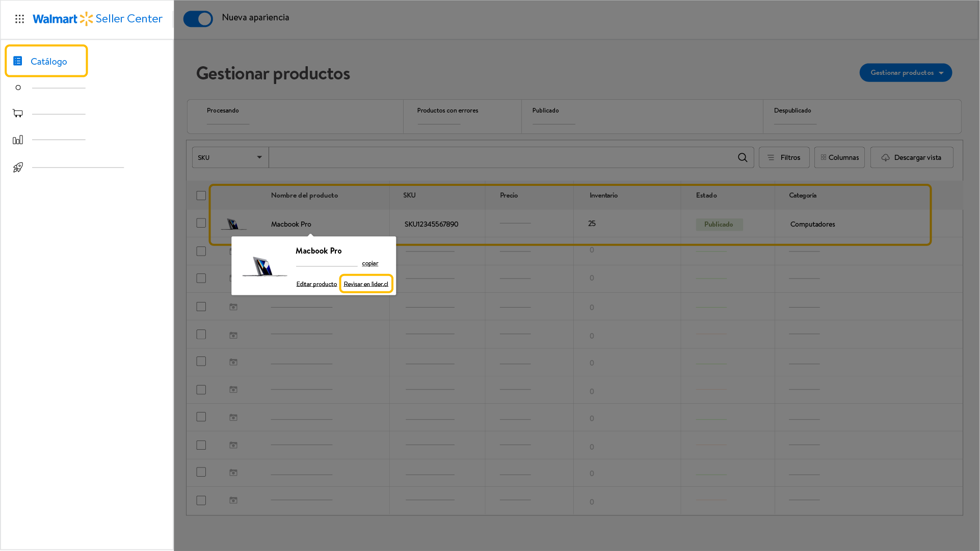
Task: Open the bar chart analytics sidebar icon
Action: tap(18, 140)
